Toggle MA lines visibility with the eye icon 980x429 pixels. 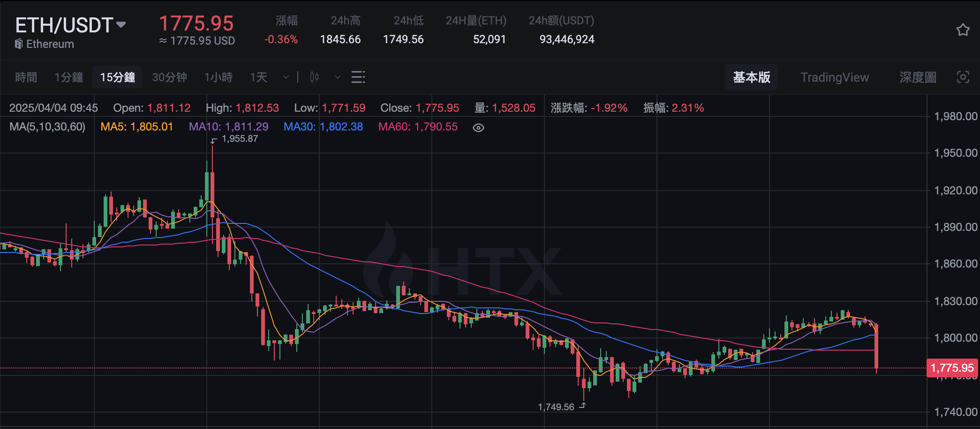pos(478,127)
